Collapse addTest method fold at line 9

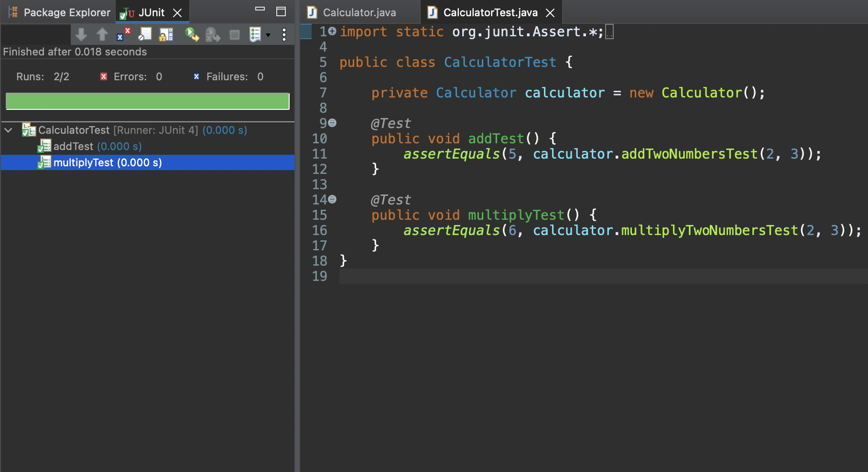tap(332, 123)
